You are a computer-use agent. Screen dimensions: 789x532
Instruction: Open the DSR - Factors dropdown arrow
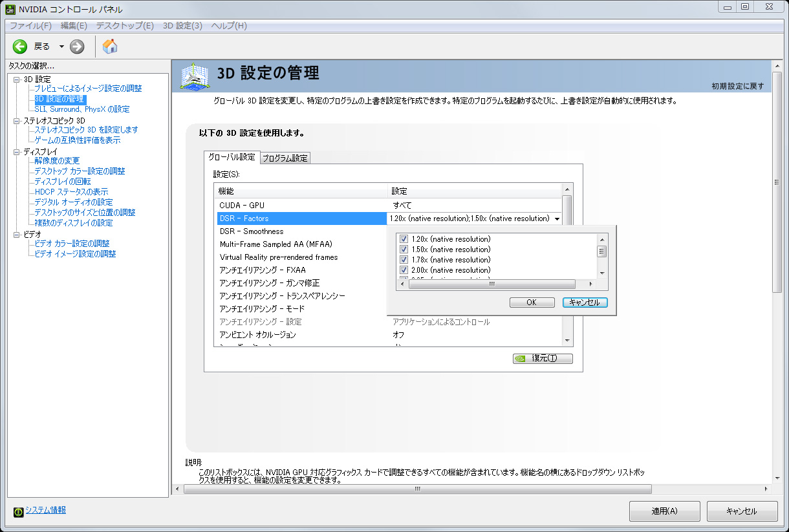(x=557, y=218)
